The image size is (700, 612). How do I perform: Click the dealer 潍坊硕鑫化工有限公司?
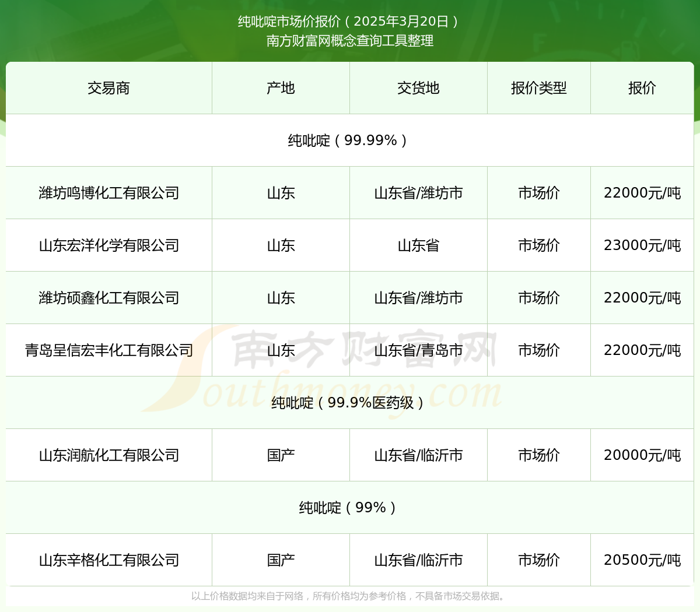tap(109, 298)
